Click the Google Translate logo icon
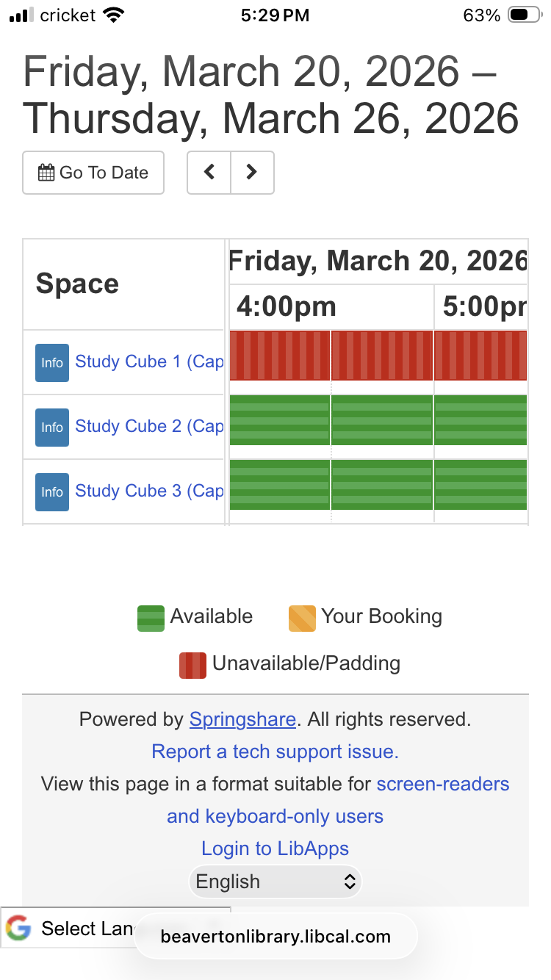This screenshot has width=551, height=980. [18, 929]
